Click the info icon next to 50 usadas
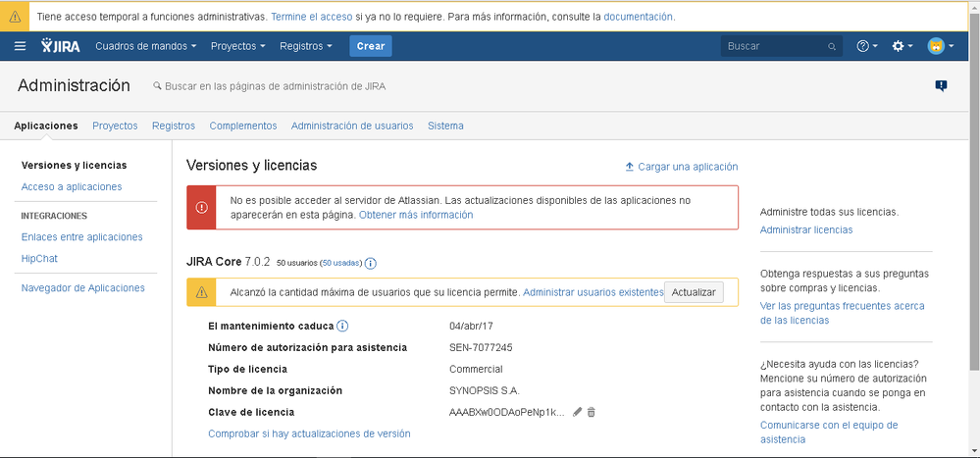 371,263
